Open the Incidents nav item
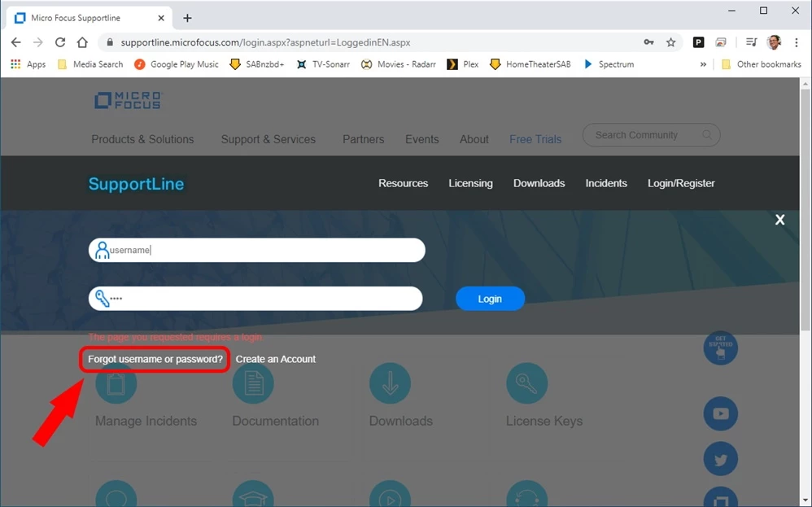Viewport: 812px width, 507px height. (x=606, y=183)
